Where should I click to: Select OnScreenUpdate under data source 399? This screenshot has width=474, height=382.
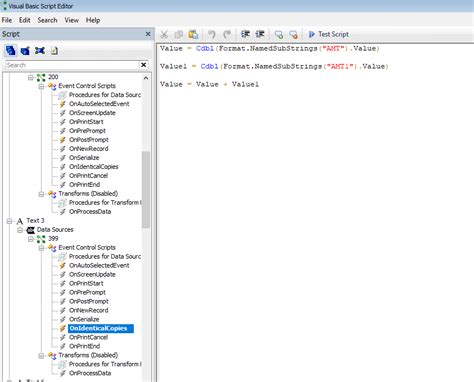click(92, 274)
